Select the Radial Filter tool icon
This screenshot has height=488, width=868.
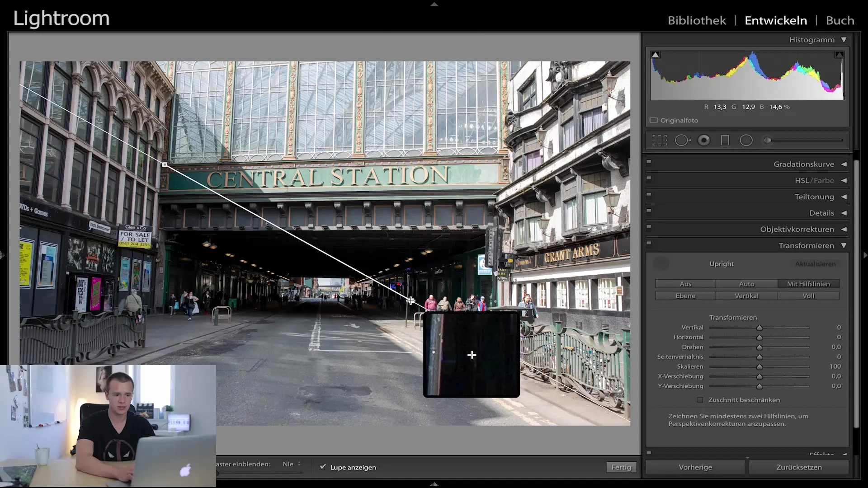point(746,141)
